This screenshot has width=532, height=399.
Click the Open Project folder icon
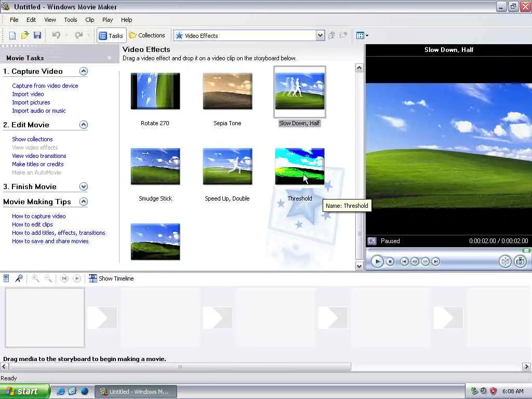coord(25,35)
